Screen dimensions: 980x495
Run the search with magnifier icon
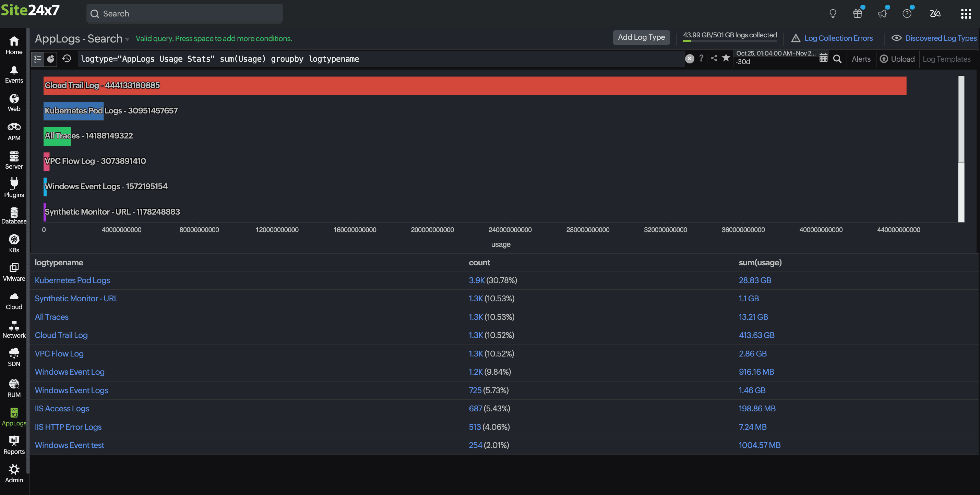coord(837,59)
